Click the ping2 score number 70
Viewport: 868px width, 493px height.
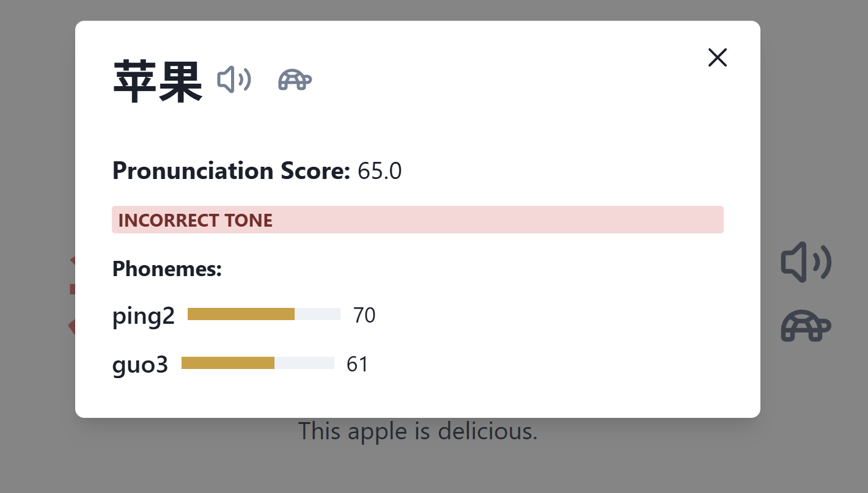[364, 315]
